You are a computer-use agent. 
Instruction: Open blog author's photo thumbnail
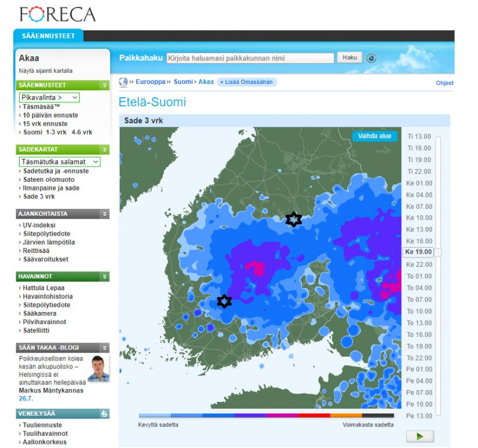click(98, 369)
